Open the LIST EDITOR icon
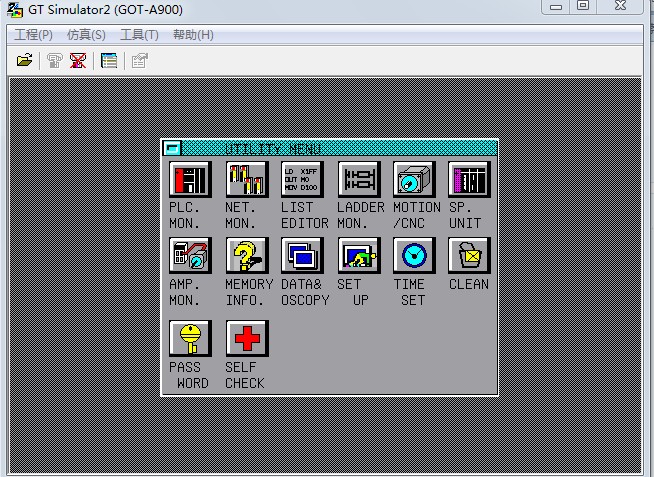The height and width of the screenshot is (477, 654). pyautogui.click(x=302, y=181)
